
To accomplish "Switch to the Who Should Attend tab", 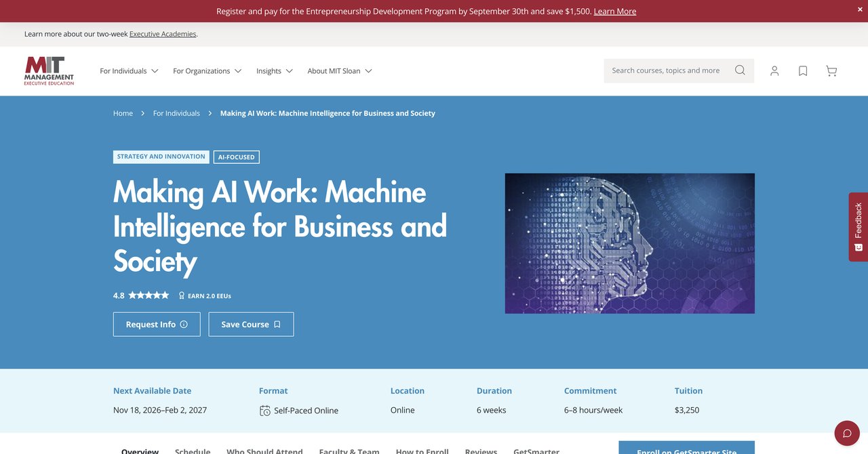I will click(264, 451).
